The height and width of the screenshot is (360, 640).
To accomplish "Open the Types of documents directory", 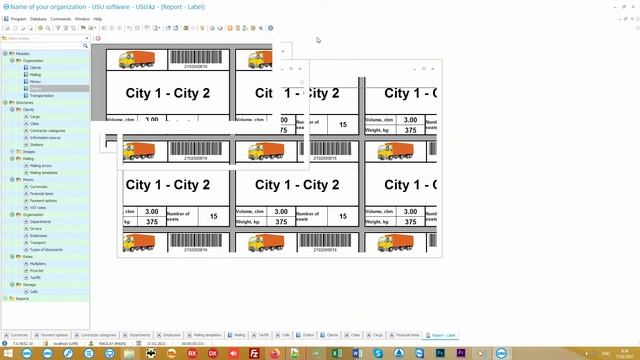I will point(46,249).
